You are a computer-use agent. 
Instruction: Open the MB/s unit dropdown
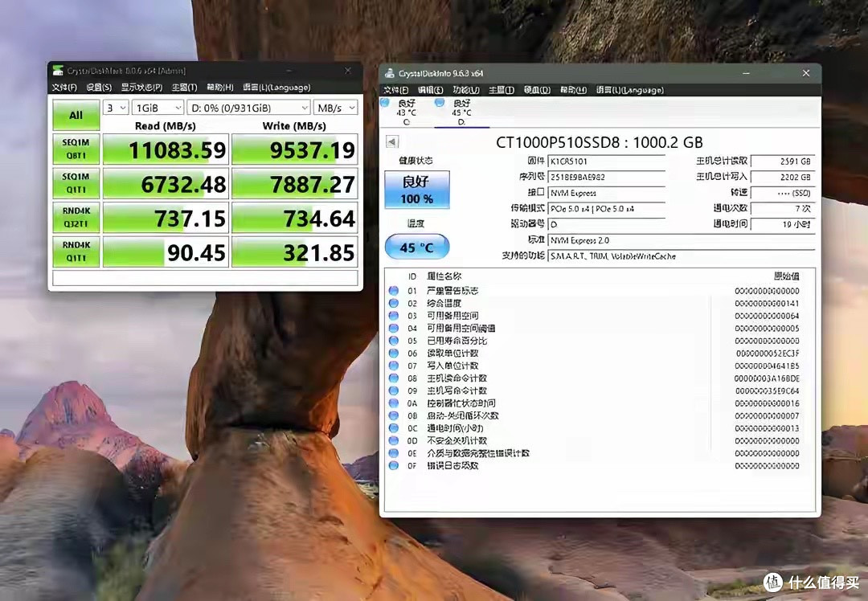coord(335,108)
